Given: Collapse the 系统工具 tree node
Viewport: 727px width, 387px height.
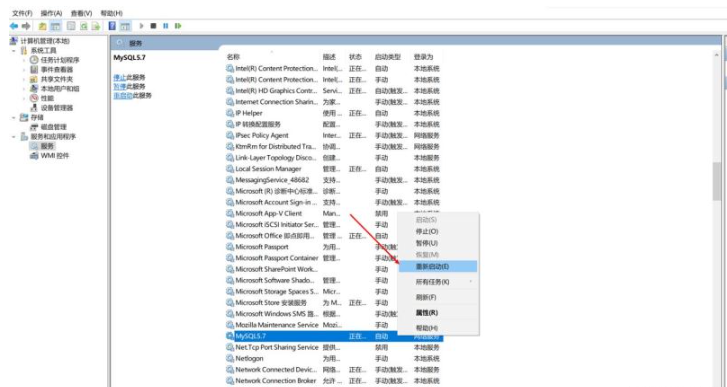Looking at the screenshot, I should pos(14,51).
